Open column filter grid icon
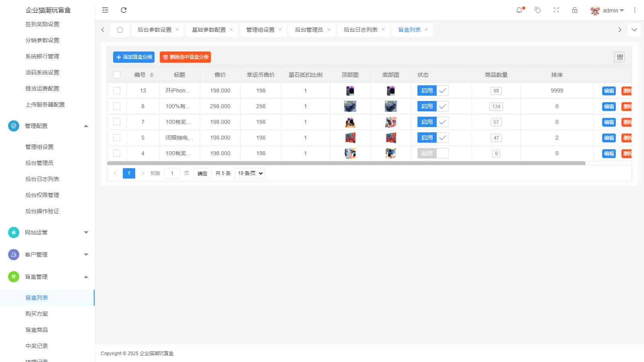 pyautogui.click(x=620, y=58)
